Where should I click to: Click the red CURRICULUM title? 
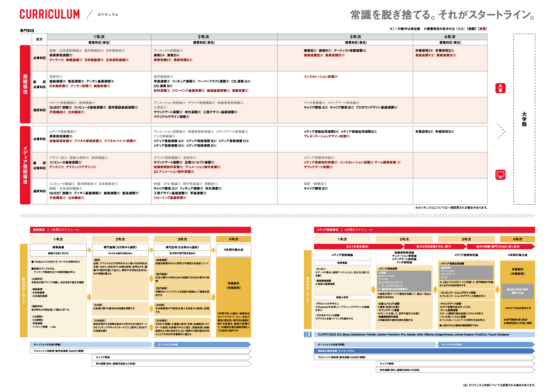[50, 14]
